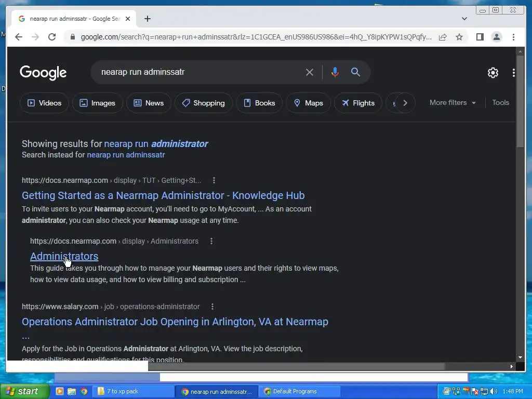
Task: Switch to Flights results
Action: click(x=358, y=103)
